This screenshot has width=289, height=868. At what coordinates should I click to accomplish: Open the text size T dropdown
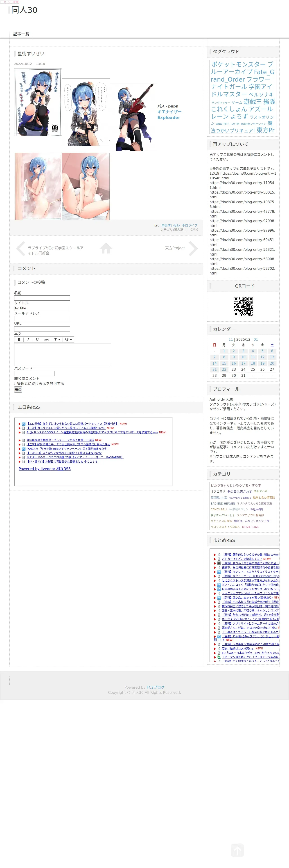(x=57, y=340)
